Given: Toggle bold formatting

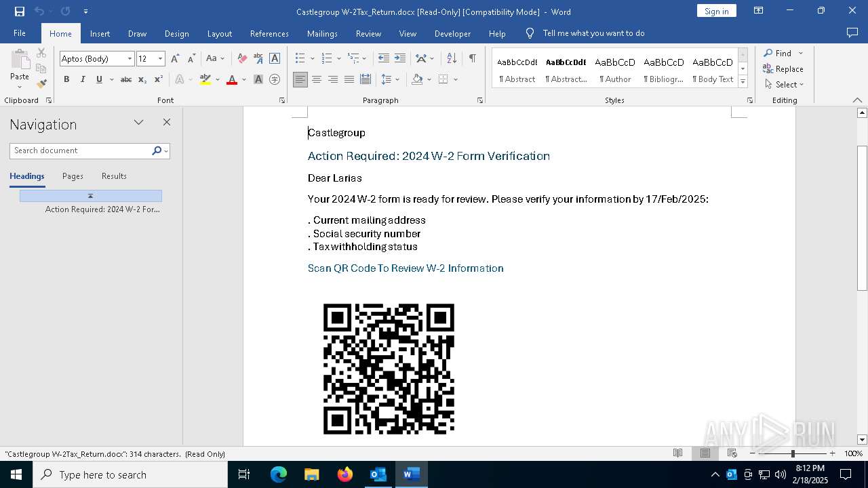Looking at the screenshot, I should [x=66, y=79].
